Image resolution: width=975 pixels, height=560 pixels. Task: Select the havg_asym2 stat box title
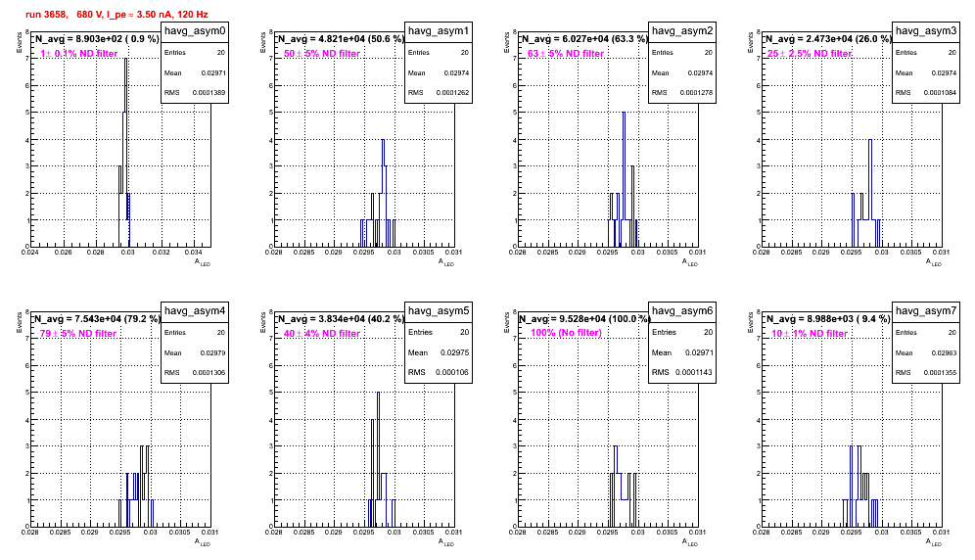click(682, 31)
